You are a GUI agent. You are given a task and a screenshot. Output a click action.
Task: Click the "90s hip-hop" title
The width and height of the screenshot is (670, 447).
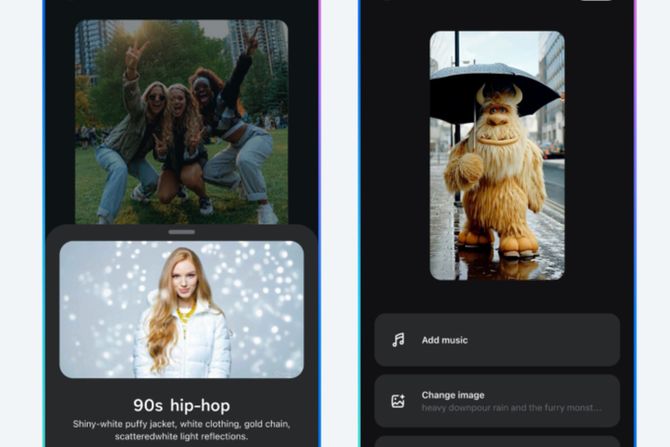click(x=182, y=406)
